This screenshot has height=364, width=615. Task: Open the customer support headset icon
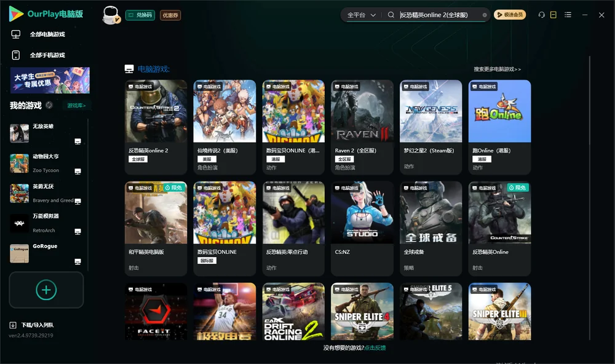pyautogui.click(x=541, y=15)
